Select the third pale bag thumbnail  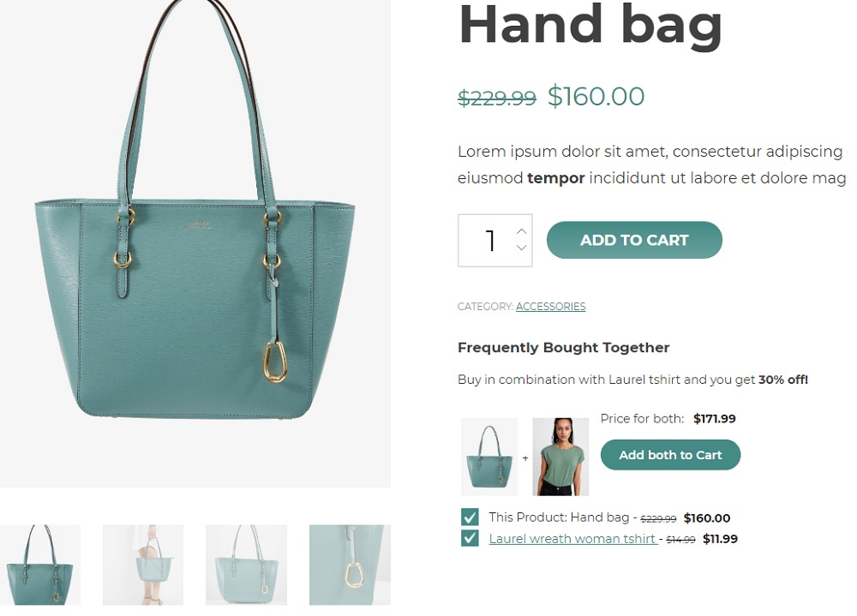coord(246,565)
